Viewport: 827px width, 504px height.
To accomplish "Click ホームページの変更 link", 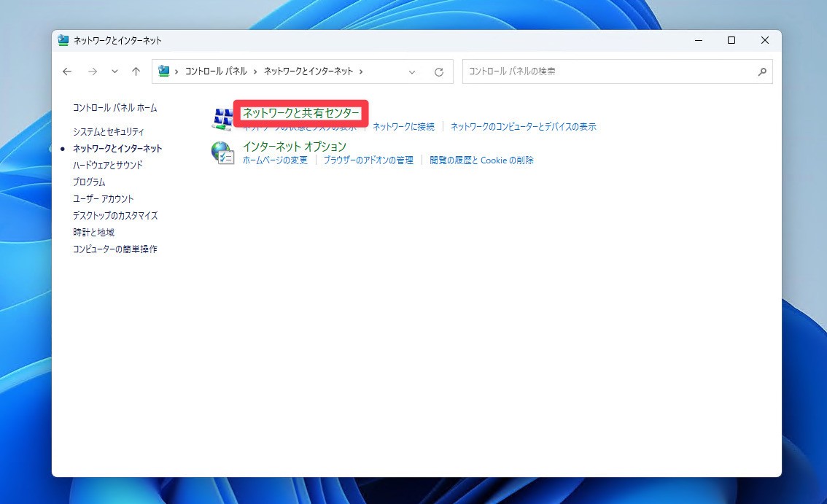I will [x=275, y=160].
